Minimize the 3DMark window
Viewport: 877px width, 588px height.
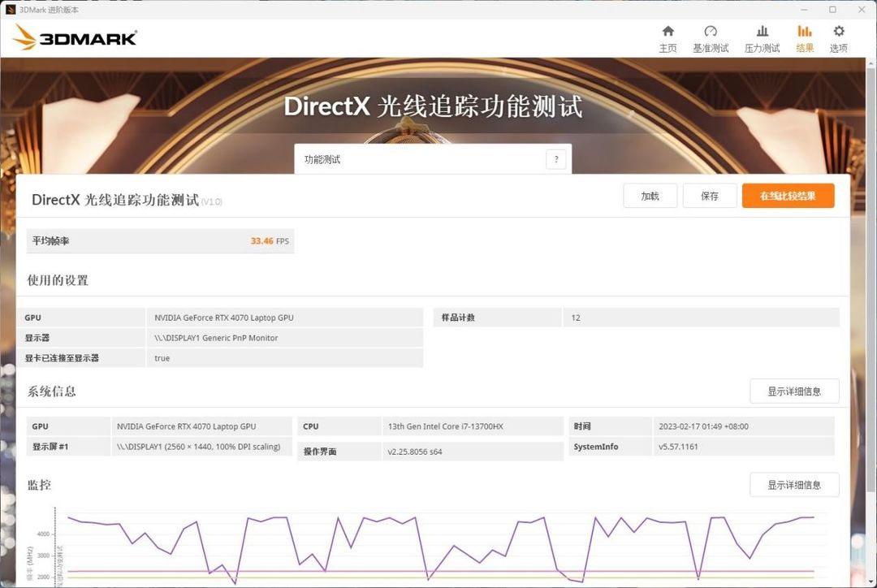(804, 10)
